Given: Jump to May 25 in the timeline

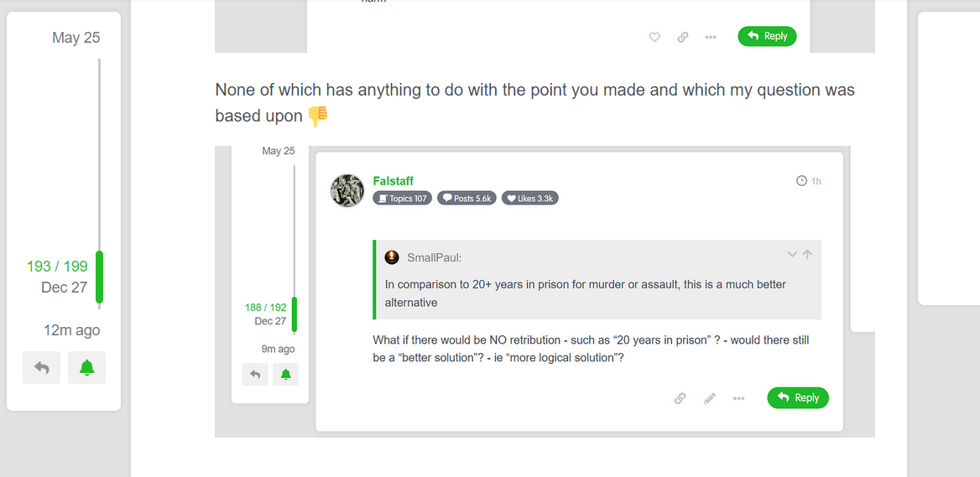Looking at the screenshot, I should pos(76,38).
